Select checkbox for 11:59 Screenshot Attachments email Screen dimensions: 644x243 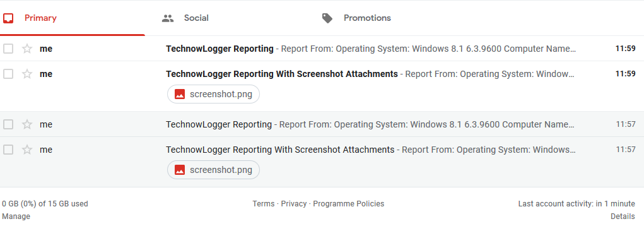8,74
